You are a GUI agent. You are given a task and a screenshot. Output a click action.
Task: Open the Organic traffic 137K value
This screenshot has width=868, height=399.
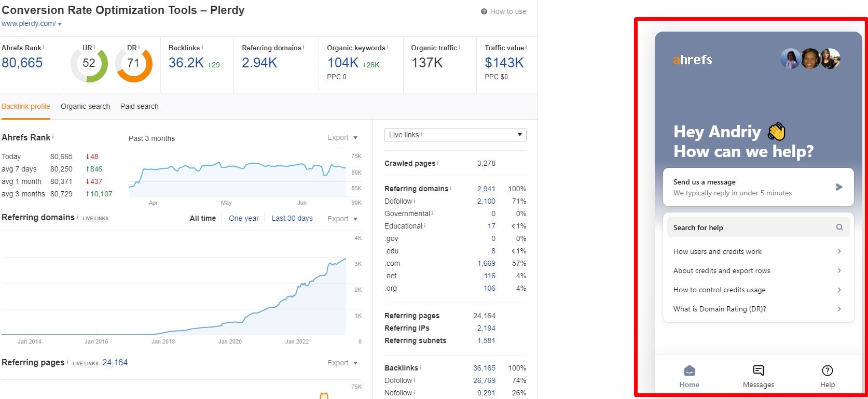coord(427,63)
